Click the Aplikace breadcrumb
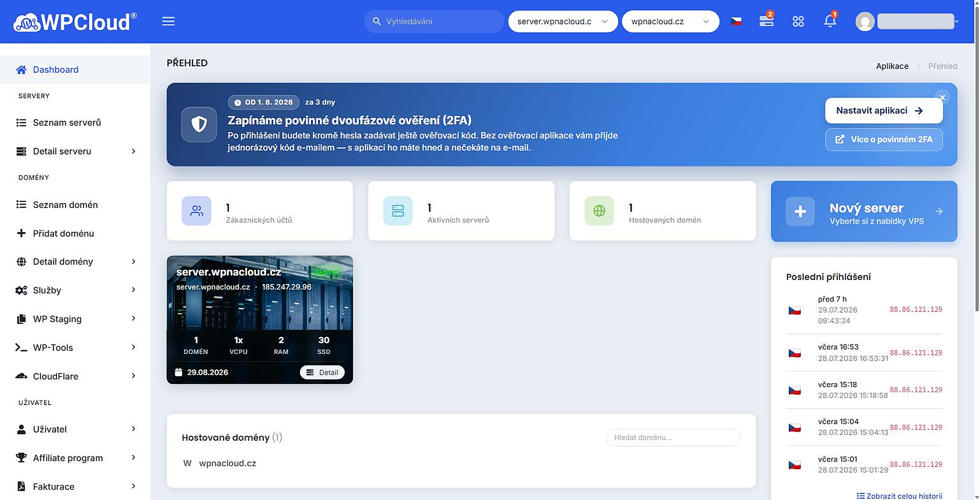This screenshot has height=500, width=980. (892, 66)
